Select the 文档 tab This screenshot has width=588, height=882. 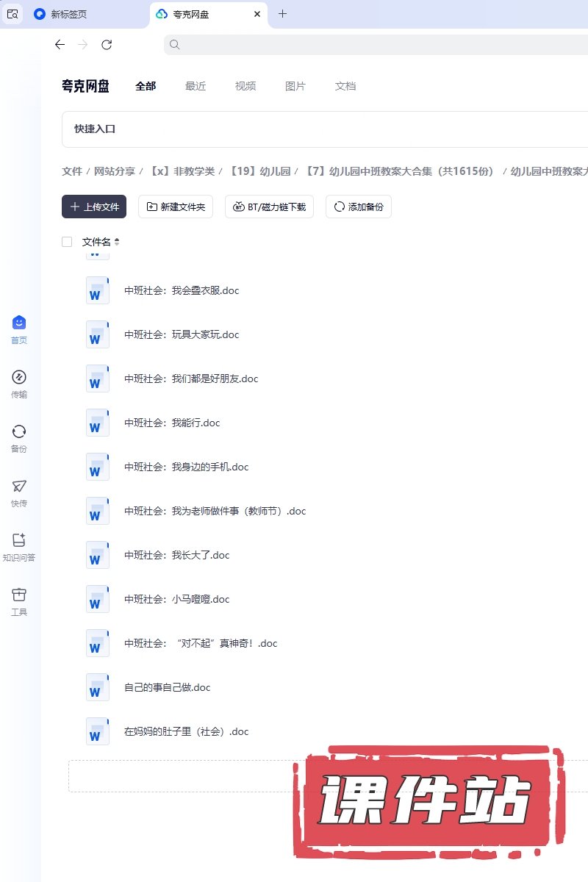point(345,86)
